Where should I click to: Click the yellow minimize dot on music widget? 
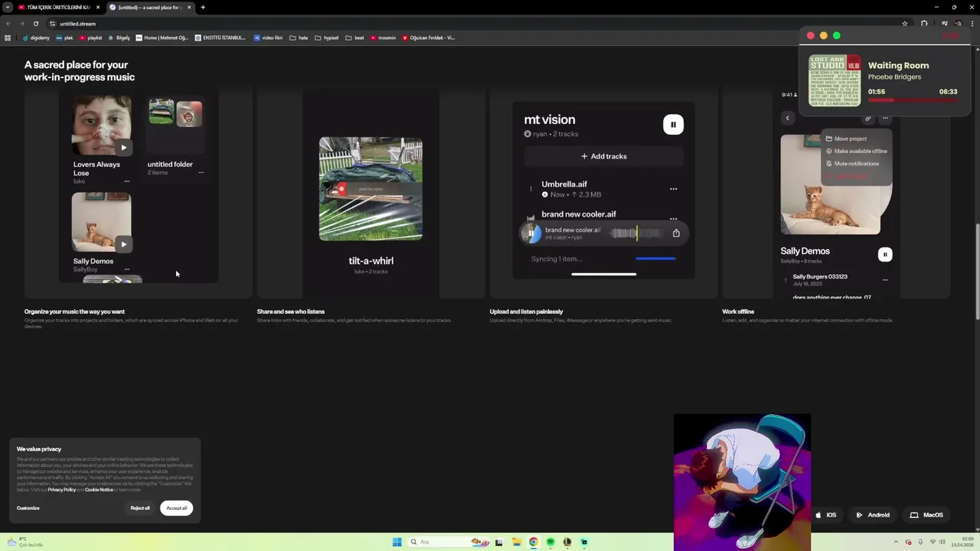[x=824, y=36]
